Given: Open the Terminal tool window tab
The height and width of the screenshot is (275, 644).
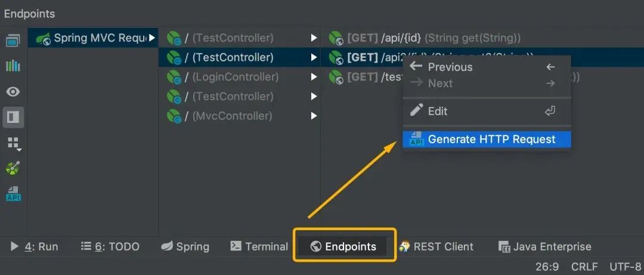Looking at the screenshot, I should pyautogui.click(x=259, y=246).
